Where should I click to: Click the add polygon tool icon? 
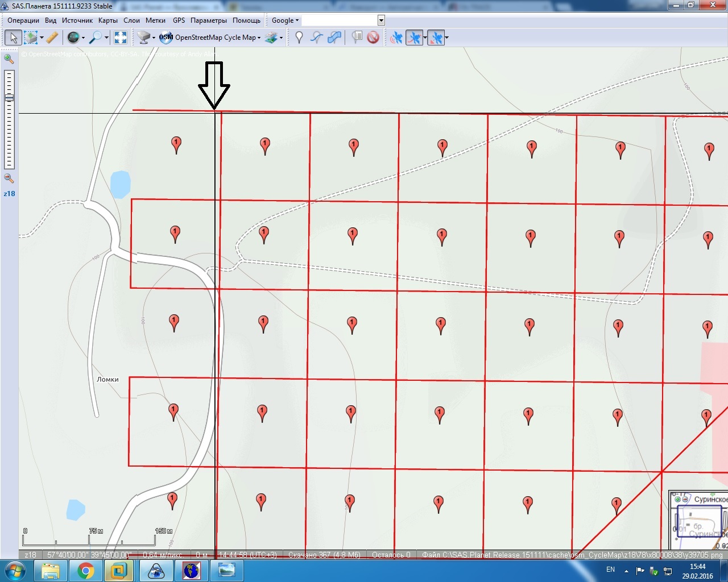[x=334, y=38]
